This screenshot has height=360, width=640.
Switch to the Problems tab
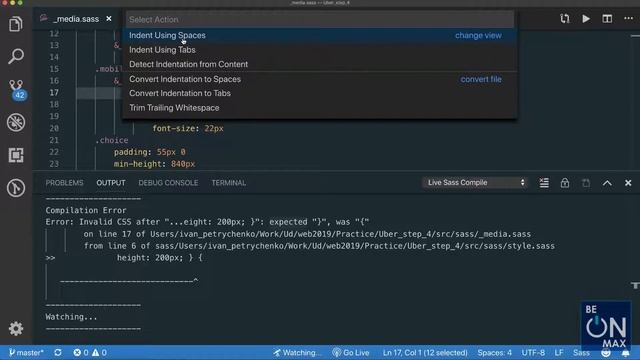[x=64, y=183]
